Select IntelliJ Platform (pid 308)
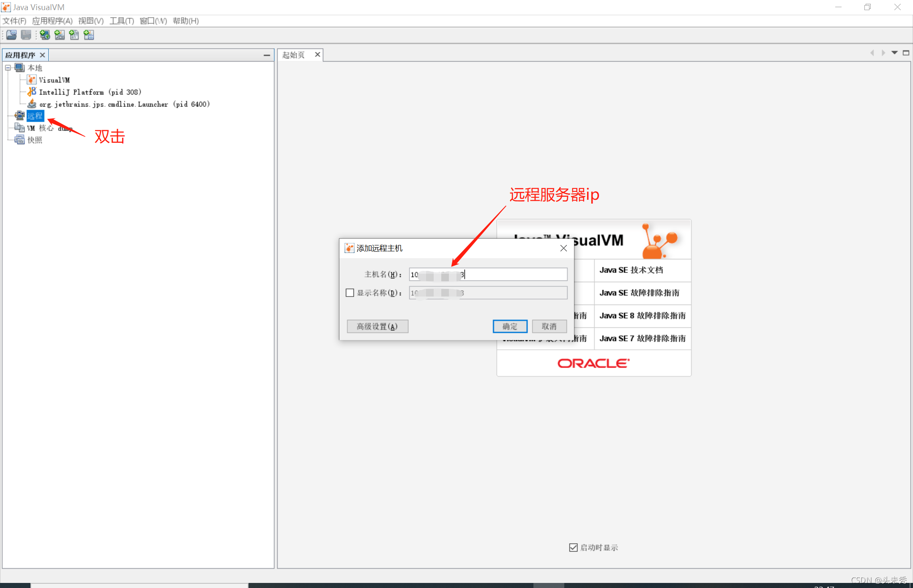Image resolution: width=913 pixels, height=588 pixels. tap(90, 92)
